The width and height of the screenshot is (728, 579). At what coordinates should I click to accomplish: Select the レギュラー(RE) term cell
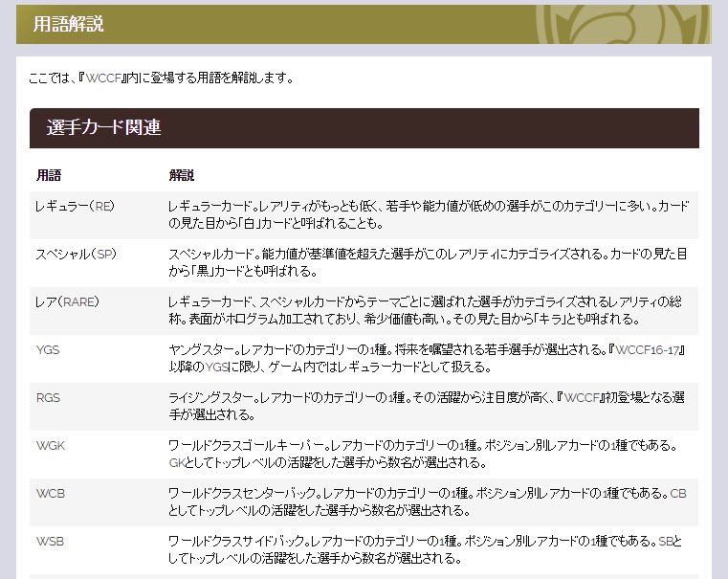pyautogui.click(x=75, y=206)
